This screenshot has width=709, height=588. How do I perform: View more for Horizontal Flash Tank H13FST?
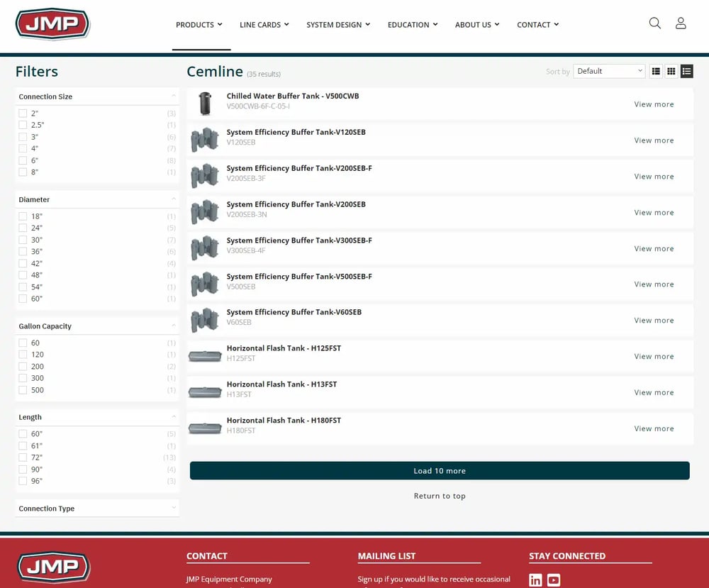click(654, 392)
